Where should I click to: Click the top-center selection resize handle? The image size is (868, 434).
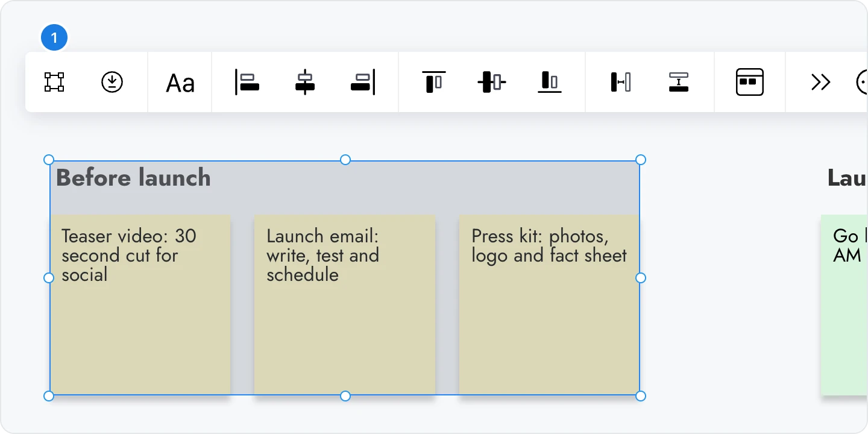345,160
